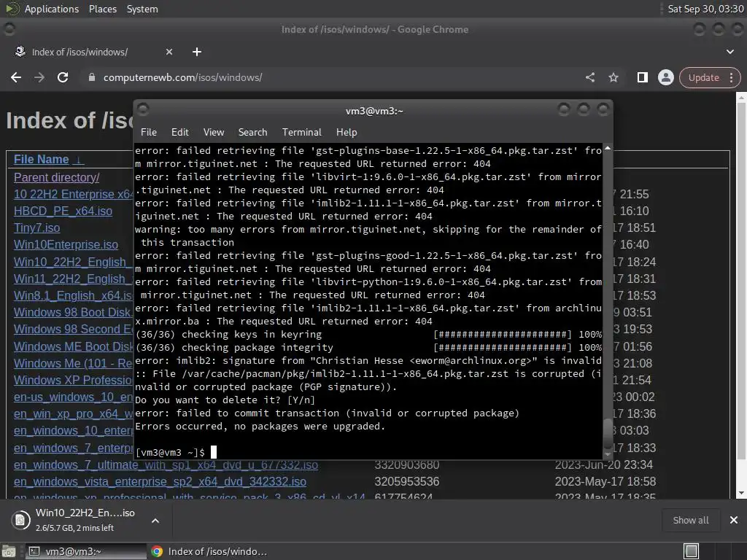Open en-us_windows_10 link

[x=74, y=397]
